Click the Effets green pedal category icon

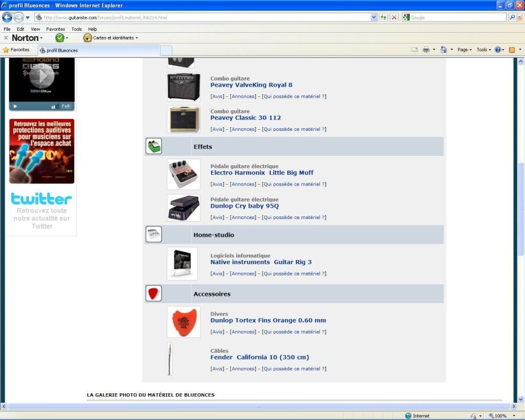coord(154,146)
